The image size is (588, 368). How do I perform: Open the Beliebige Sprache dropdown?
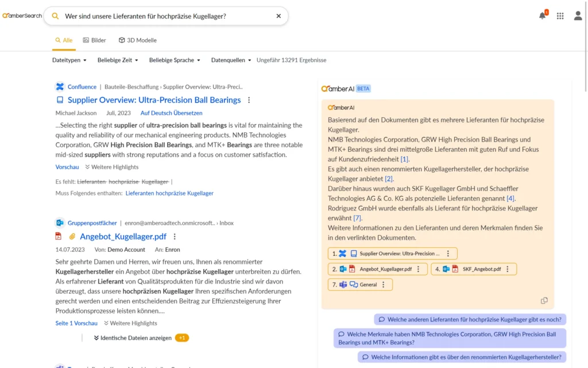tap(175, 60)
